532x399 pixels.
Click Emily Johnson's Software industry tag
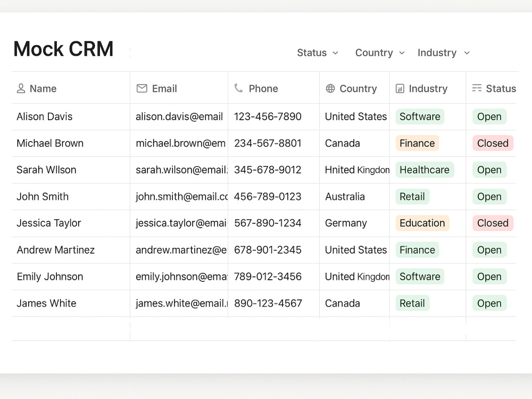click(420, 277)
